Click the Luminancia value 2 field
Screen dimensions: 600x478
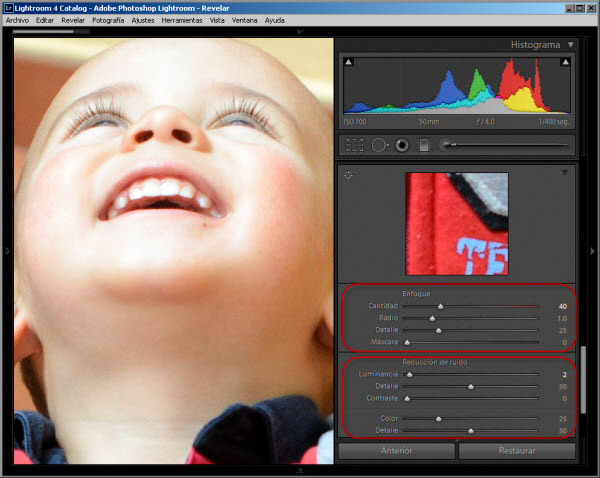click(x=564, y=374)
